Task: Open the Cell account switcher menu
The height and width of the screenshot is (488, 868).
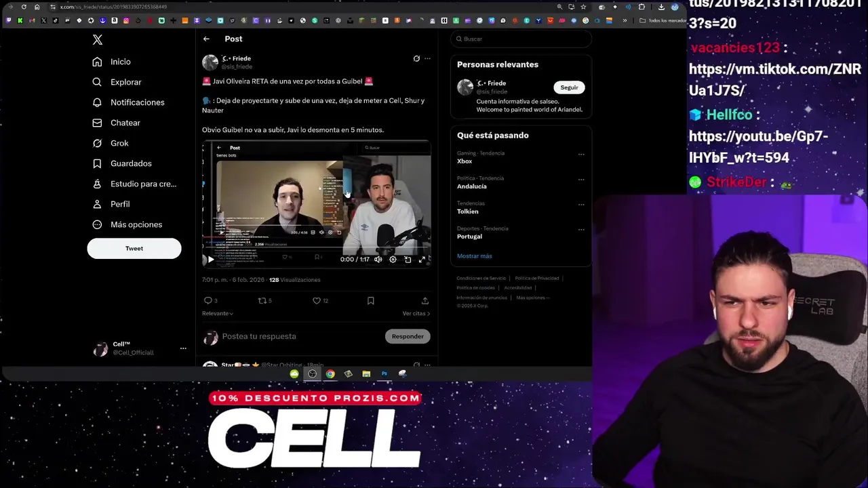Action: (183, 348)
